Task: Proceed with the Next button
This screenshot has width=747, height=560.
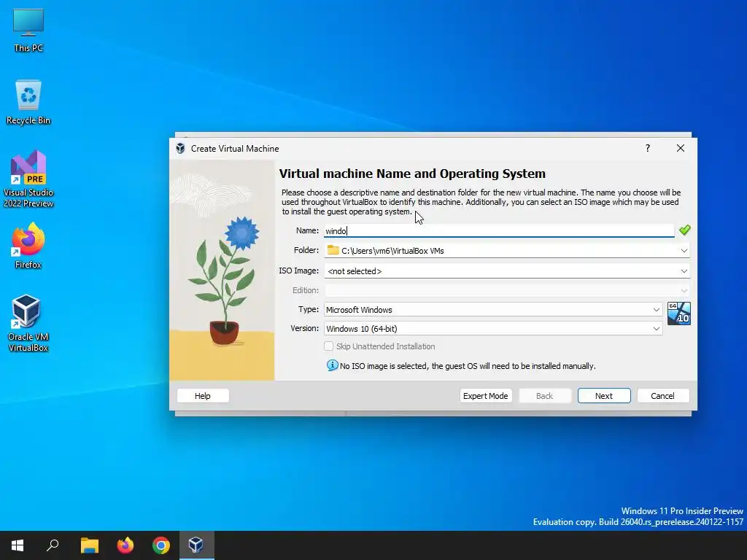Action: [603, 396]
